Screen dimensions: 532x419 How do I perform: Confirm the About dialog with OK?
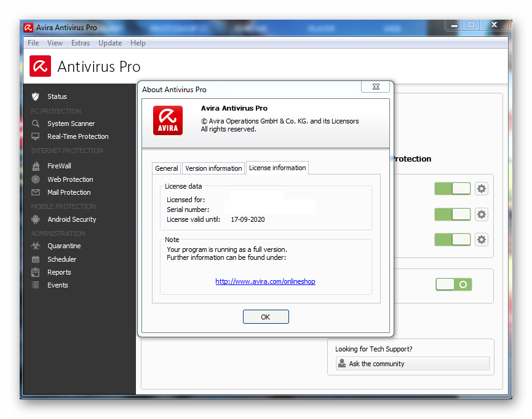click(x=266, y=316)
